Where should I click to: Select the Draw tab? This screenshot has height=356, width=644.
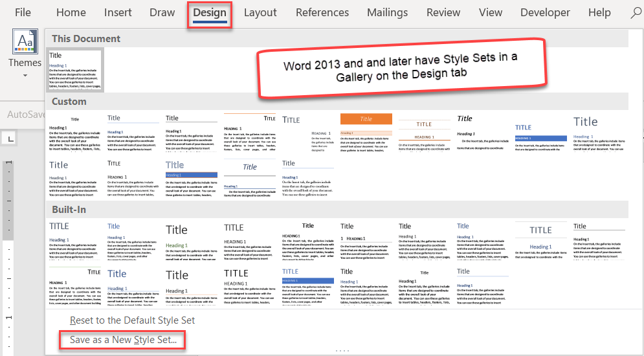(x=162, y=13)
